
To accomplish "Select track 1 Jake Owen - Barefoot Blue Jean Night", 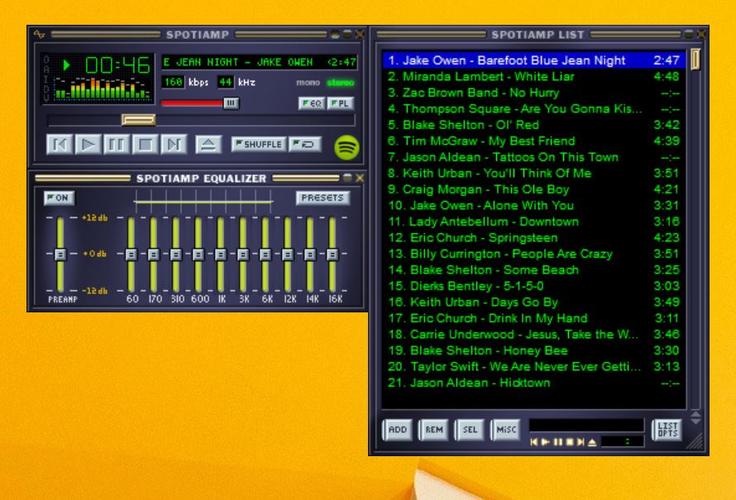I will pyautogui.click(x=534, y=61).
